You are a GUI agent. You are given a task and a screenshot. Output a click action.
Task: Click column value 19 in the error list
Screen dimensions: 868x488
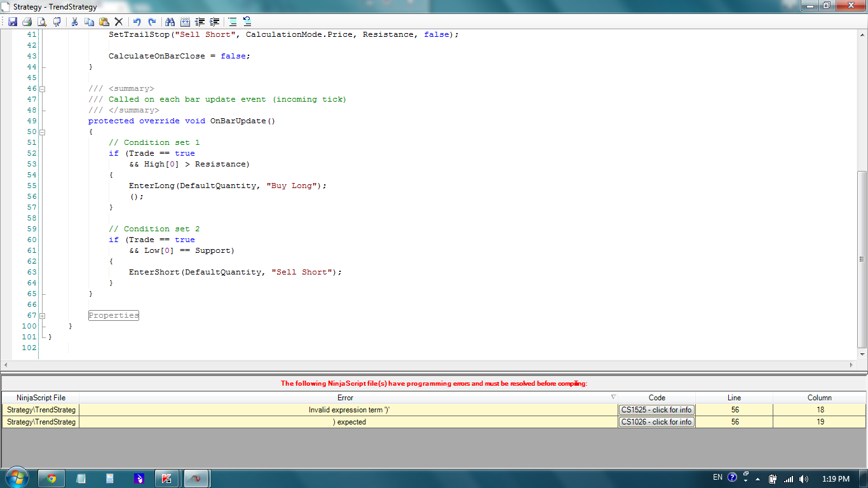coord(820,422)
